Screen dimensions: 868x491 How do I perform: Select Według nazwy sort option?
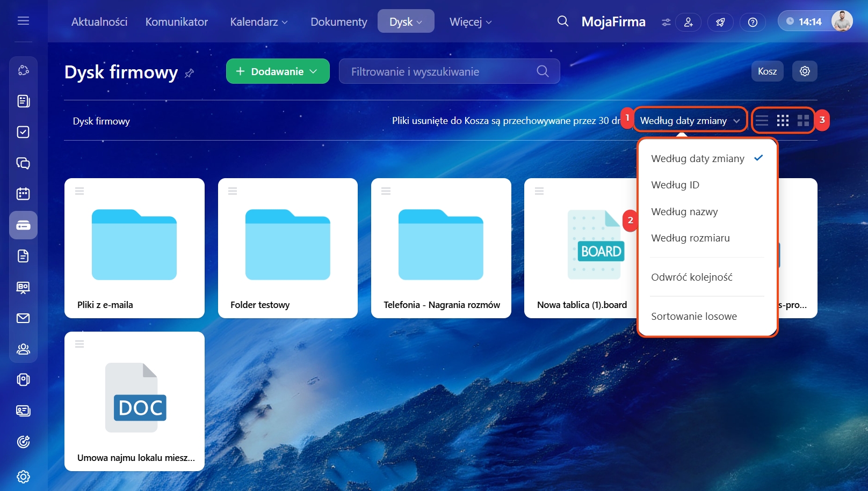click(684, 211)
